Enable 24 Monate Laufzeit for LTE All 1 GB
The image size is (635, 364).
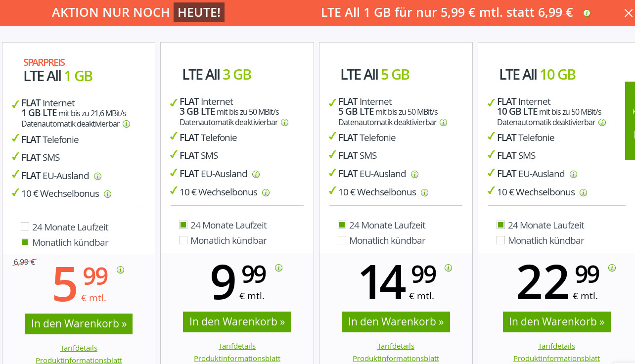point(25,226)
